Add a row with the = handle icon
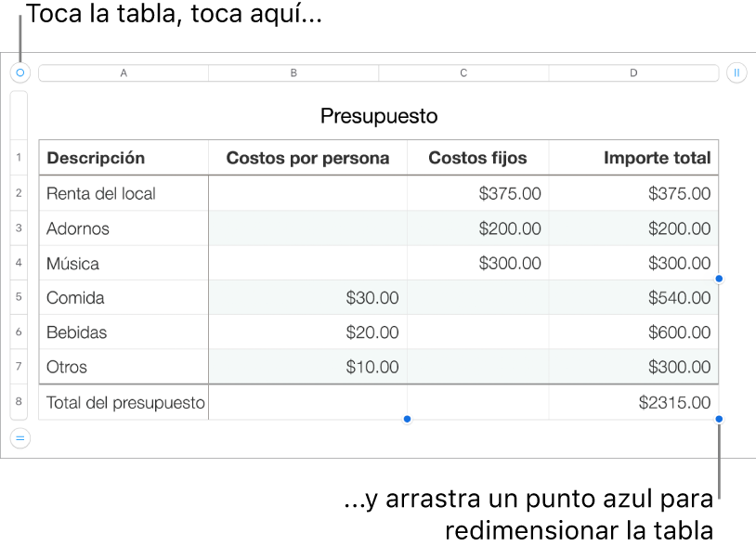The height and width of the screenshot is (546, 756). (x=20, y=437)
